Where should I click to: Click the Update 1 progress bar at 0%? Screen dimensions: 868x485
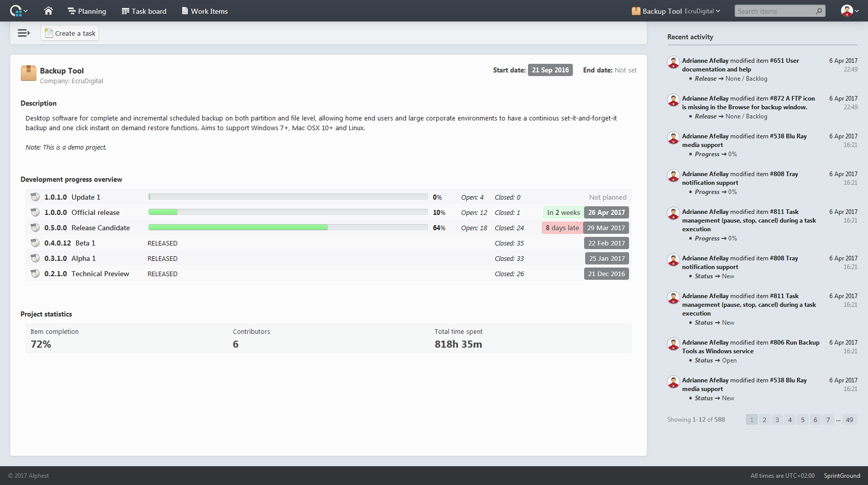pos(288,197)
